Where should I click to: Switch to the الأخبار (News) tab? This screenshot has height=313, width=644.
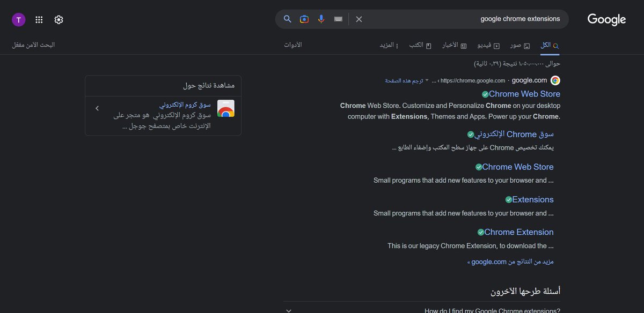click(x=454, y=45)
